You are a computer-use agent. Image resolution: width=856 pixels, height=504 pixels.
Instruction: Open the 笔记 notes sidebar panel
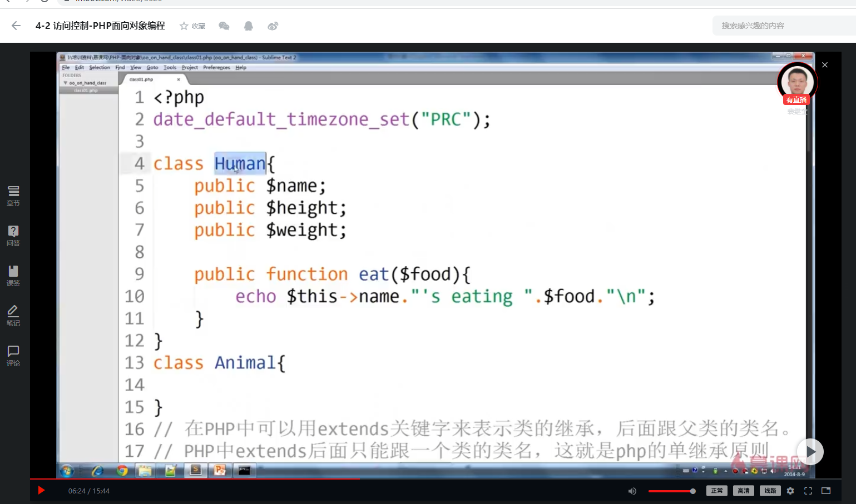[x=13, y=316]
